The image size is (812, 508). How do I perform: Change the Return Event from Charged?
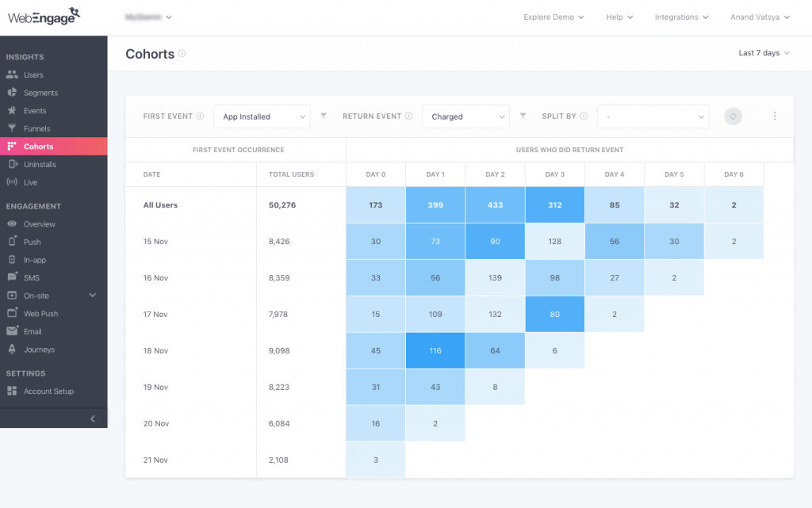(465, 116)
